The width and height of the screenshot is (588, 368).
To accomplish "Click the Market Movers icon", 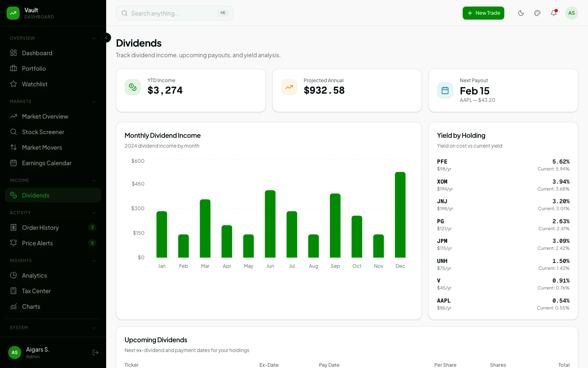I will [x=14, y=147].
